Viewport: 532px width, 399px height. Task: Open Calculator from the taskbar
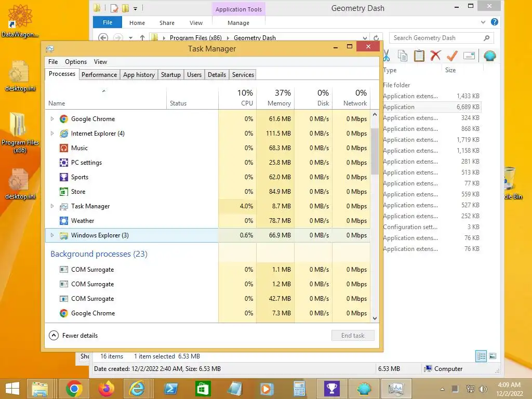tap(300, 389)
